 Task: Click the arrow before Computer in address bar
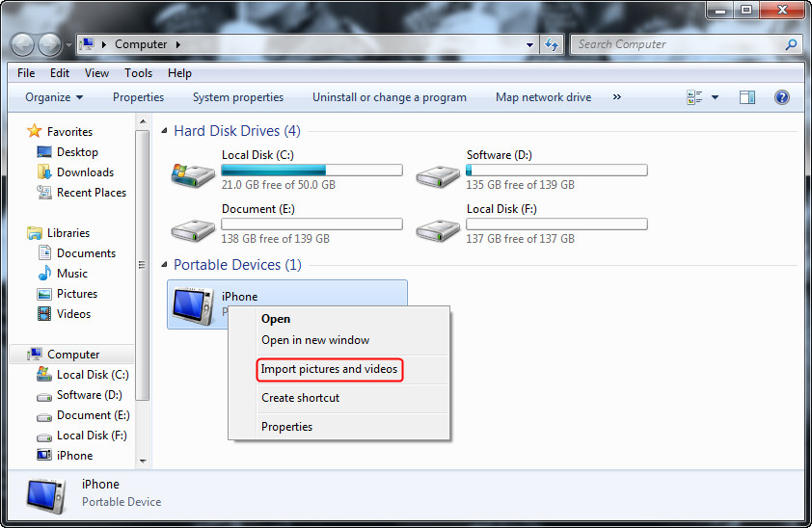[104, 45]
